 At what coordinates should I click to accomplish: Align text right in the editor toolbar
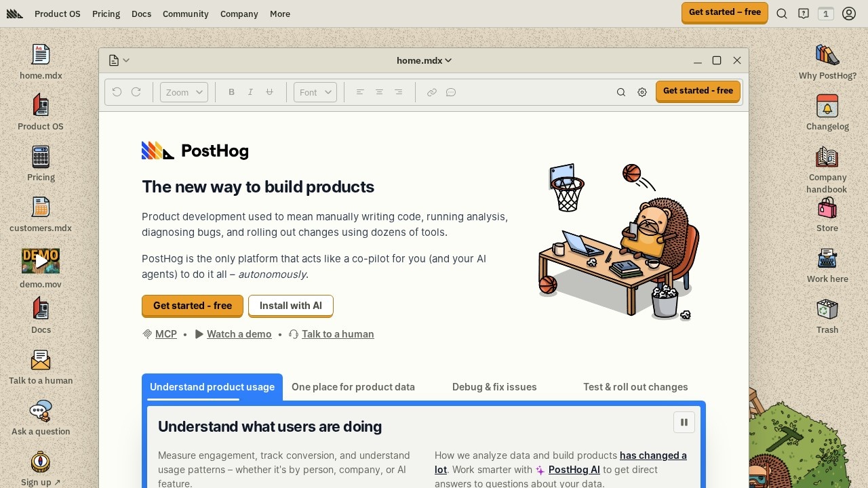click(x=398, y=91)
